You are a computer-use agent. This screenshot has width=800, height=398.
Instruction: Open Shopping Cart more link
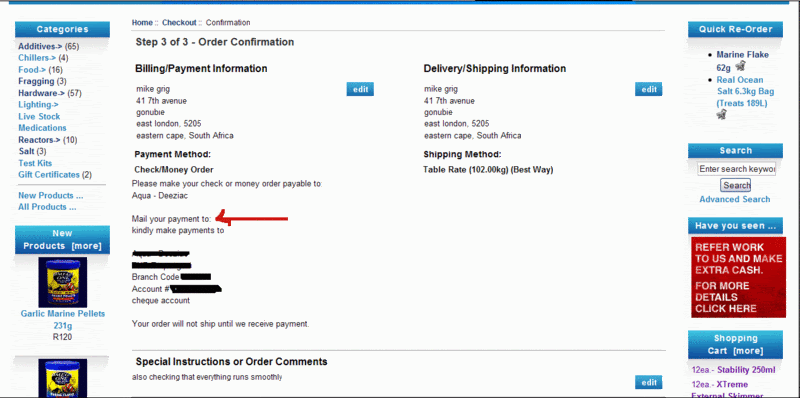[748, 351]
